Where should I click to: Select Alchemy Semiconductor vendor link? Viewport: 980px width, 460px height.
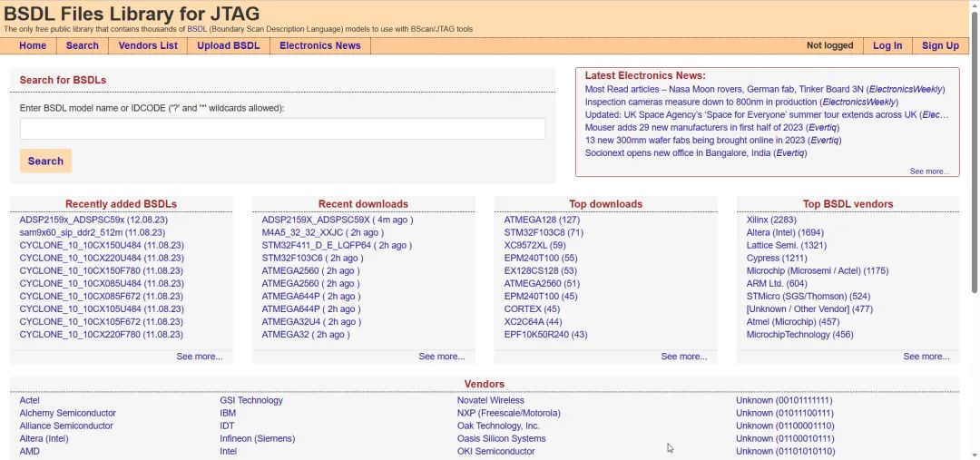(x=67, y=413)
